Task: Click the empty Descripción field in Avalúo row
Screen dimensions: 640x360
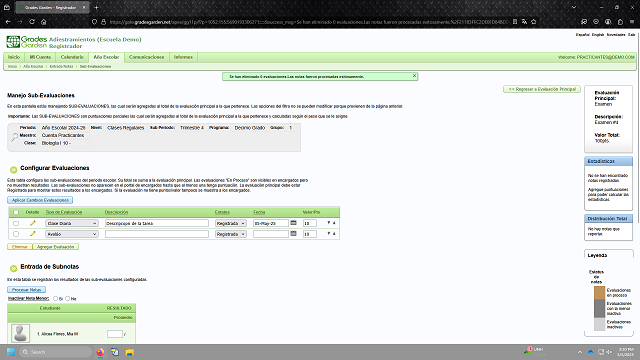Action: coord(157,234)
